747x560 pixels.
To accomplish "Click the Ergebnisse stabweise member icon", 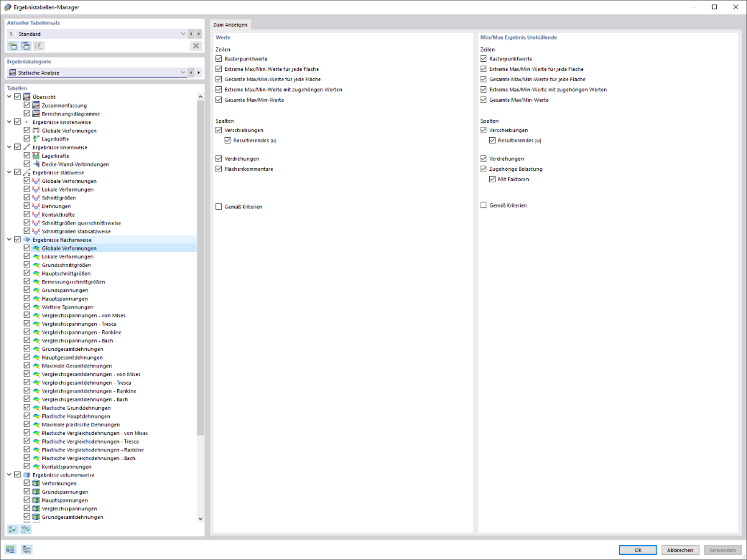I will [27, 172].
